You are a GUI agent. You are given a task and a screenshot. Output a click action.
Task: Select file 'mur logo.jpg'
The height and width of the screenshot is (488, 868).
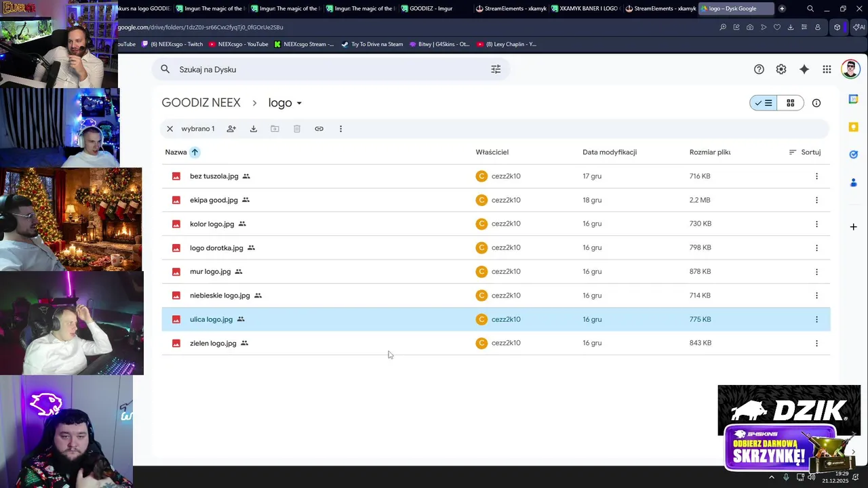[496, 272]
